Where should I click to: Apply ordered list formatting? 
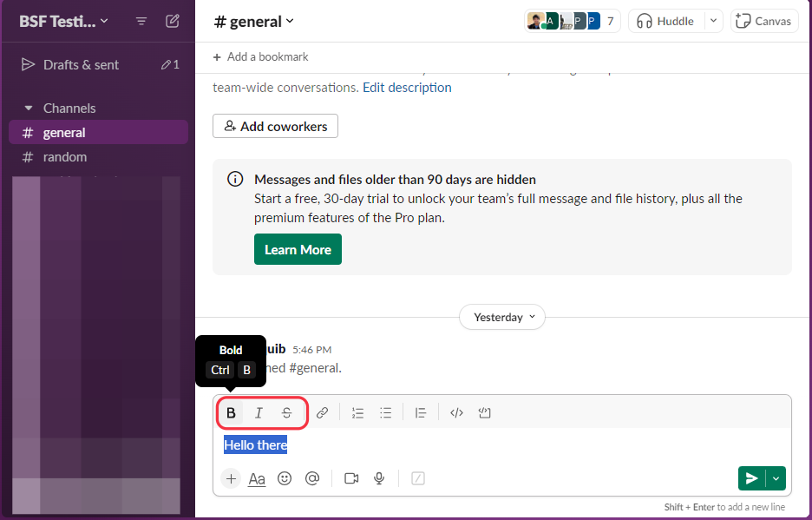357,412
